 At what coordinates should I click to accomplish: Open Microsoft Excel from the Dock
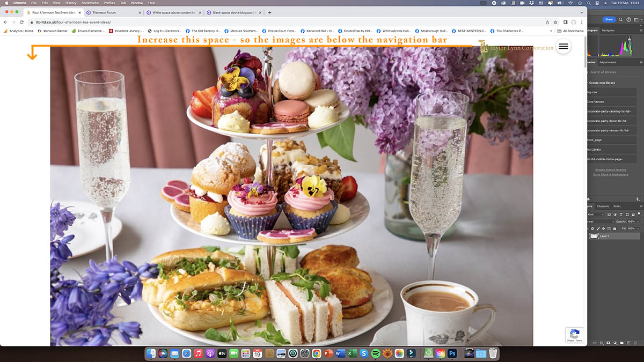(352, 353)
